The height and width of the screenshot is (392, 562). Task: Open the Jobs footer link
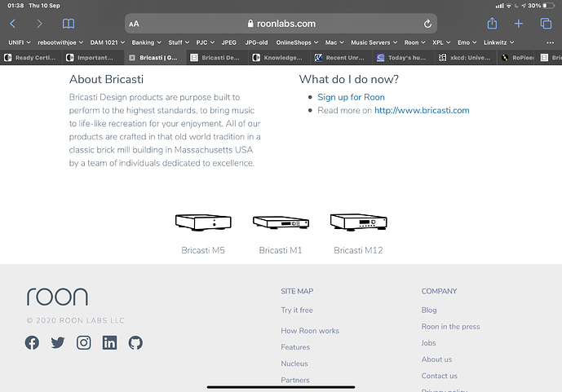coord(429,343)
